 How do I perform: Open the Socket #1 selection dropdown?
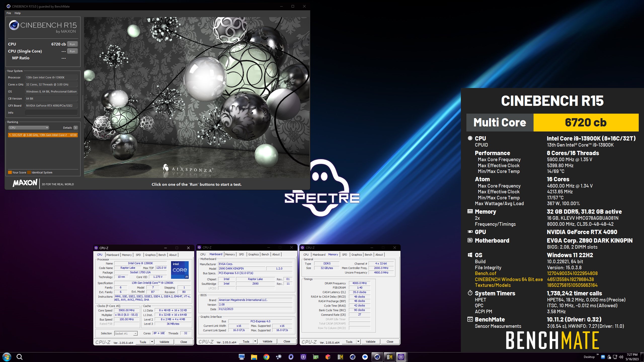coord(126,333)
